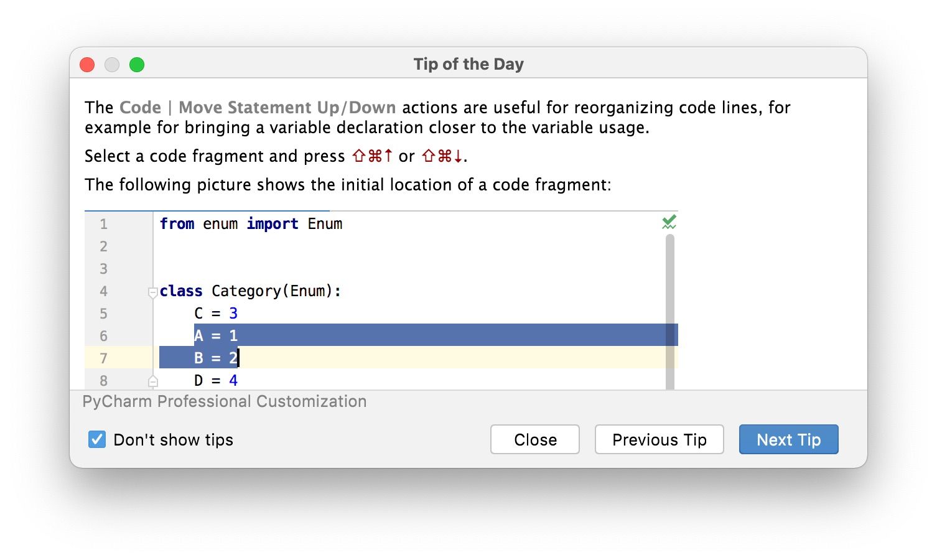Collapse the Category class fold marker
The image size is (937, 560).
click(153, 292)
